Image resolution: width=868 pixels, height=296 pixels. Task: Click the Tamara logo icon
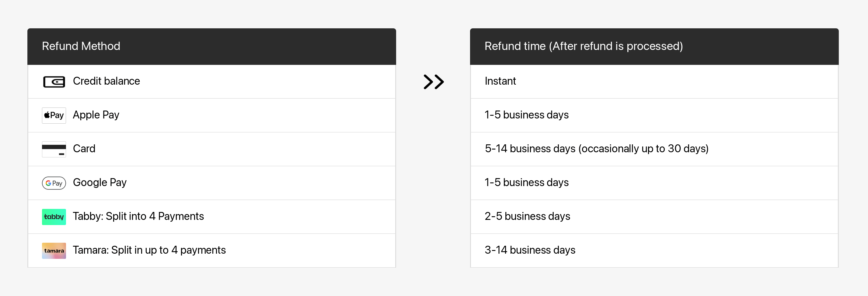click(x=54, y=251)
